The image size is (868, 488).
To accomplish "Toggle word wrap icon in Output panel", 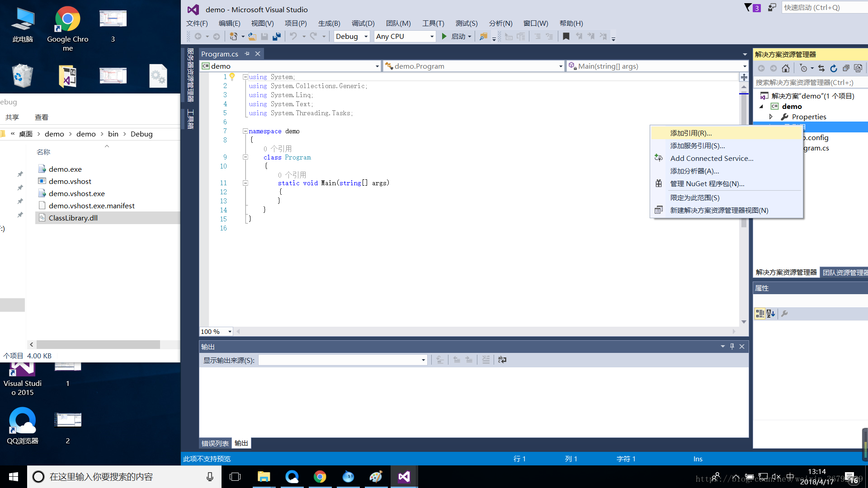I will (x=502, y=360).
